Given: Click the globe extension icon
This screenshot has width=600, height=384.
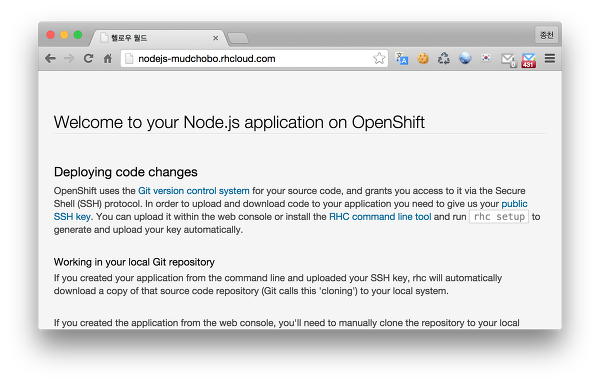Looking at the screenshot, I should pyautogui.click(x=465, y=58).
